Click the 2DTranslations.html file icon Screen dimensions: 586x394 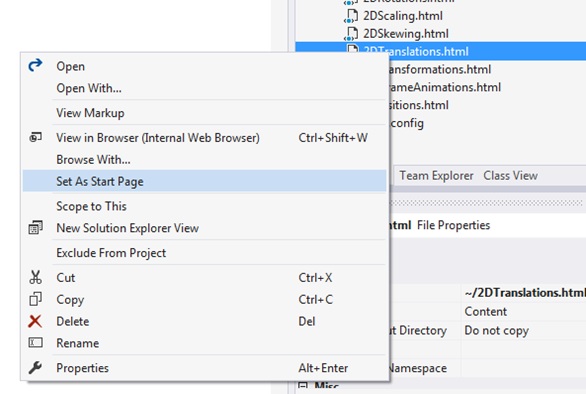(x=352, y=49)
